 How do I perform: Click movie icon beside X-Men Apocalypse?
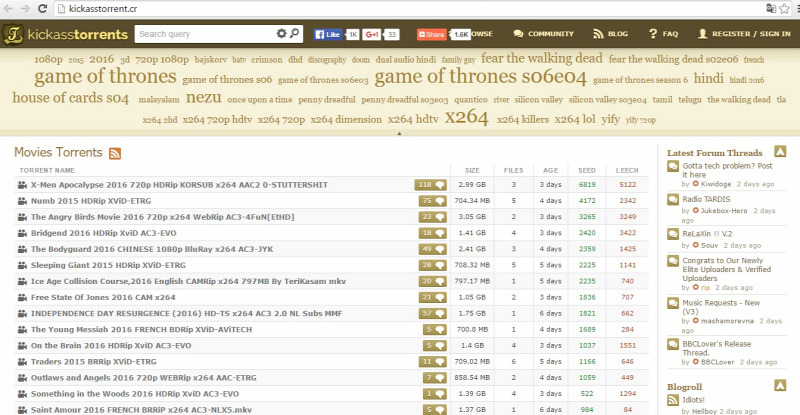22,185
